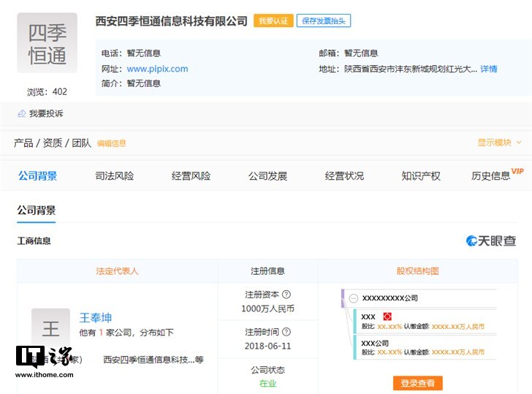Screen dimensions: 532x394
Task: Switch to the 公司发展 tab
Action: pyautogui.click(x=267, y=175)
